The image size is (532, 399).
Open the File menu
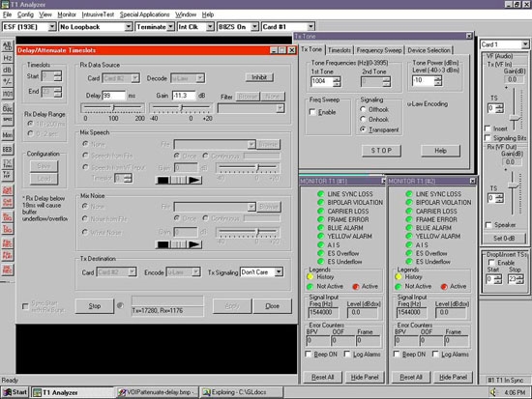(x=7, y=14)
